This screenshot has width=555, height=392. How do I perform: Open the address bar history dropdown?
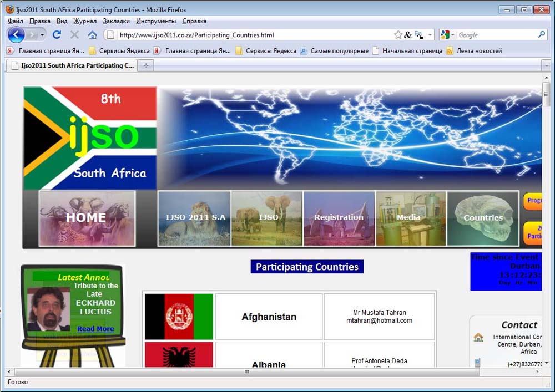pos(430,34)
